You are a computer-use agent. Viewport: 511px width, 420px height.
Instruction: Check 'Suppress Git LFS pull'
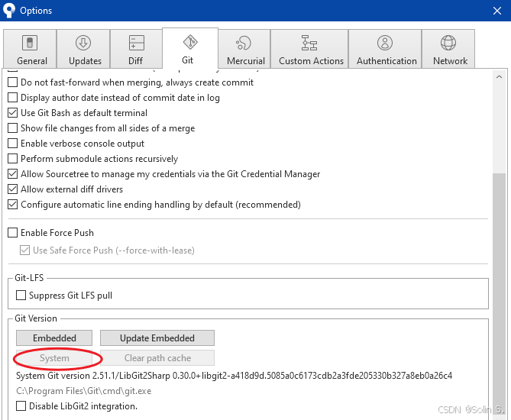tap(21, 296)
